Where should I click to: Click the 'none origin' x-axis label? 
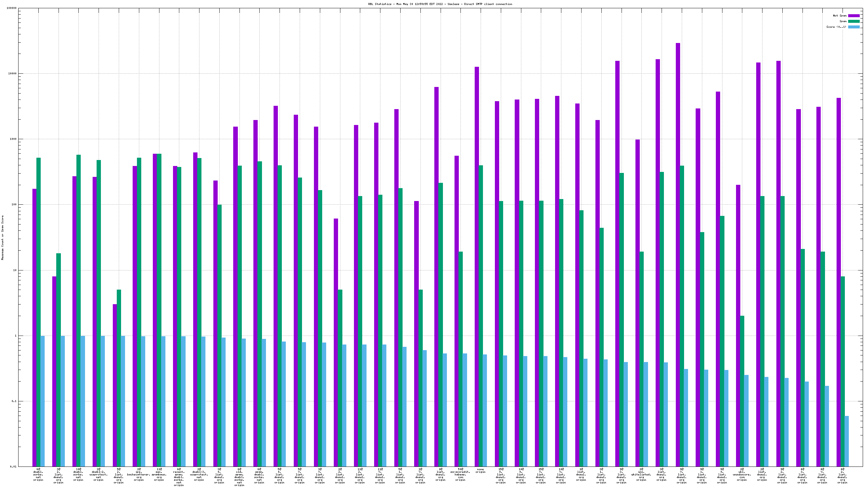481,470
